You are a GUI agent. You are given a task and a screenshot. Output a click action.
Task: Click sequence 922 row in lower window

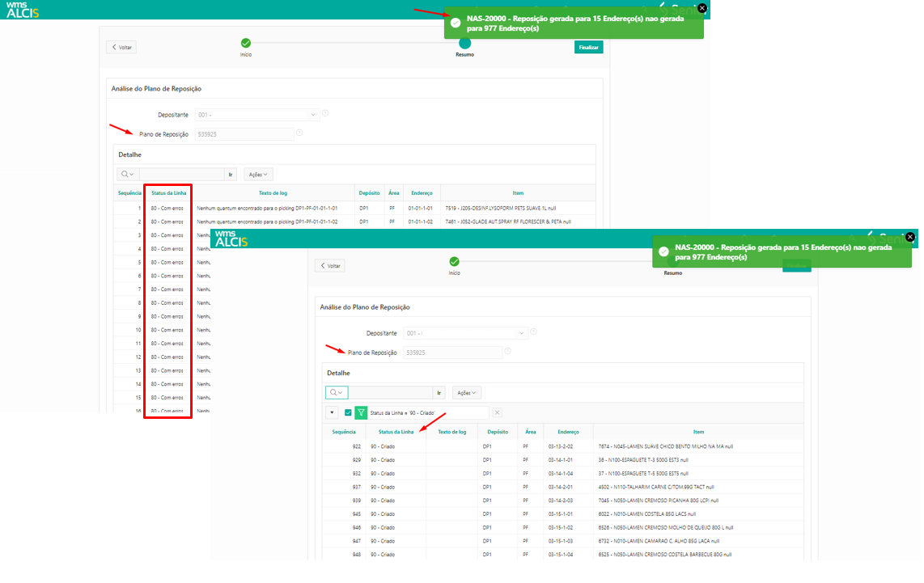coord(357,447)
